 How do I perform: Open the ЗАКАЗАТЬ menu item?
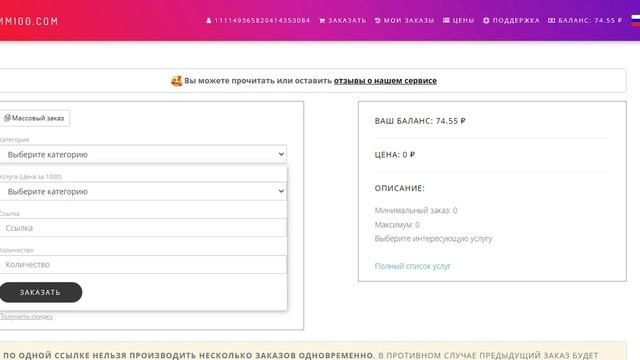(347, 20)
